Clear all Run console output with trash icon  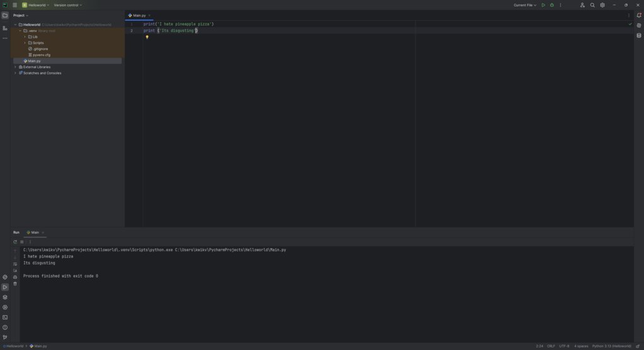point(15,284)
